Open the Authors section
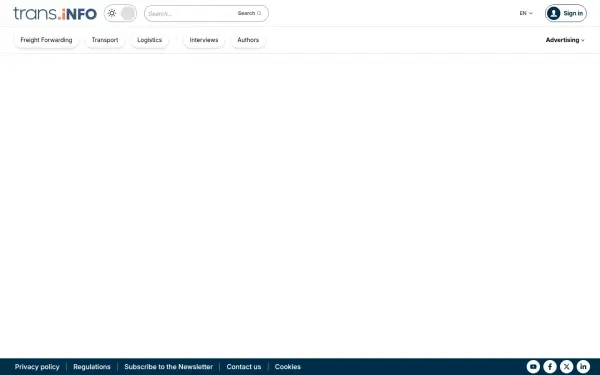600x375 pixels. (x=248, y=40)
